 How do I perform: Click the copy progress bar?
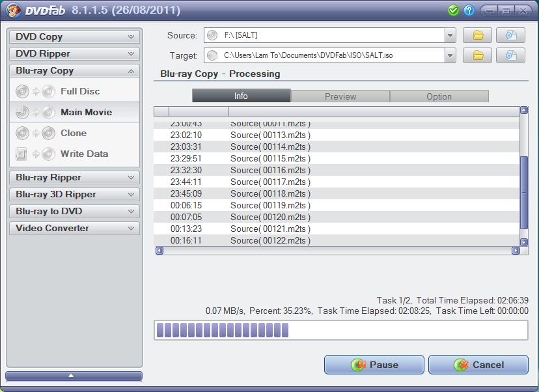point(341,330)
